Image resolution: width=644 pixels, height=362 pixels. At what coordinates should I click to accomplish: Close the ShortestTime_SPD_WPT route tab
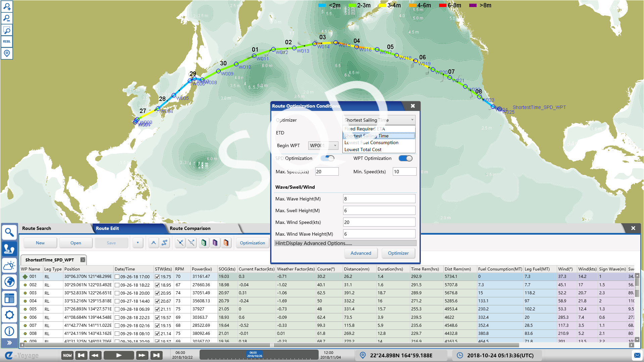coord(83,260)
